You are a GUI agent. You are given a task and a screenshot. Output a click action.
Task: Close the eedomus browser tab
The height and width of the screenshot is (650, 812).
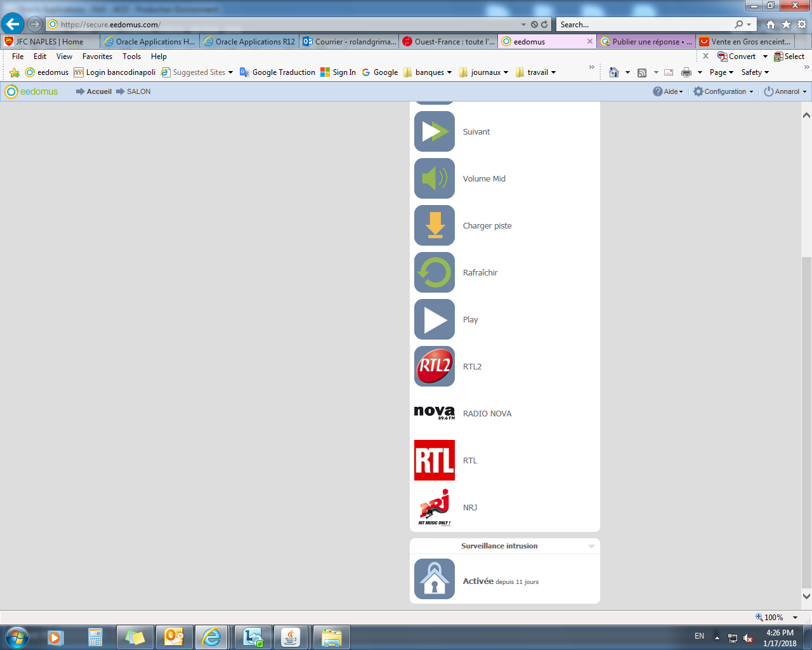(590, 41)
